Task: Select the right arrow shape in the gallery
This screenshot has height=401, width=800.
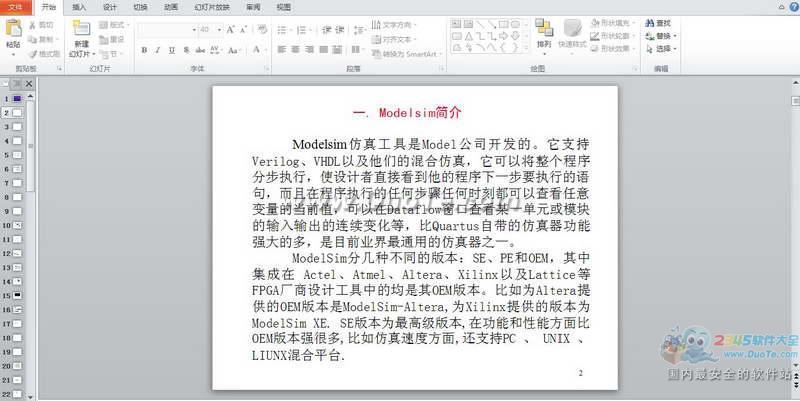Action: pyautogui.click(x=504, y=36)
